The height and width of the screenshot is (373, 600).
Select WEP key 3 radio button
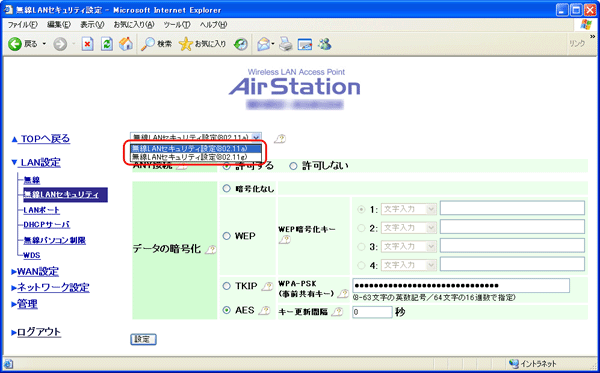click(361, 247)
